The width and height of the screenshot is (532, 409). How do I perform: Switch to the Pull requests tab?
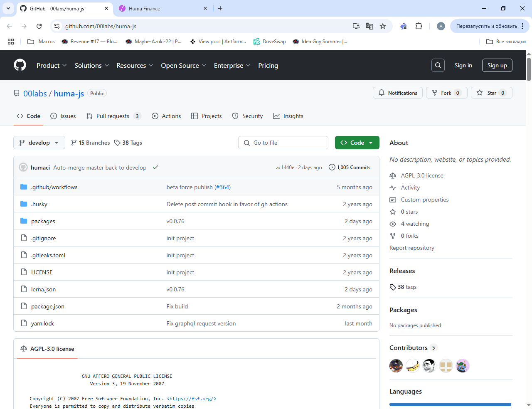coord(113,116)
